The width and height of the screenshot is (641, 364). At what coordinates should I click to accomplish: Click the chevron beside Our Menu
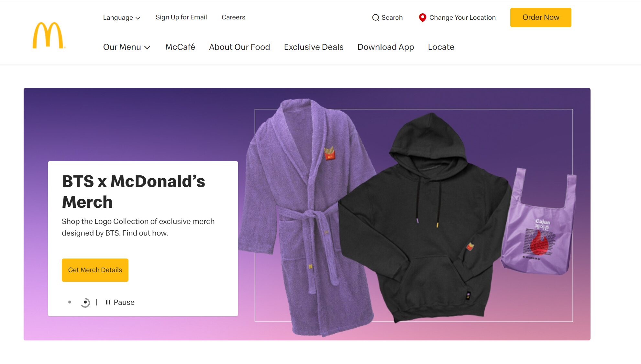(x=147, y=48)
